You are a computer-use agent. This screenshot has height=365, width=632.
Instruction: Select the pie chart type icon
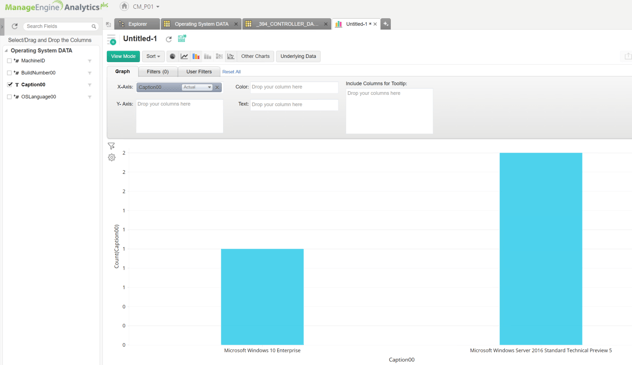pyautogui.click(x=172, y=56)
